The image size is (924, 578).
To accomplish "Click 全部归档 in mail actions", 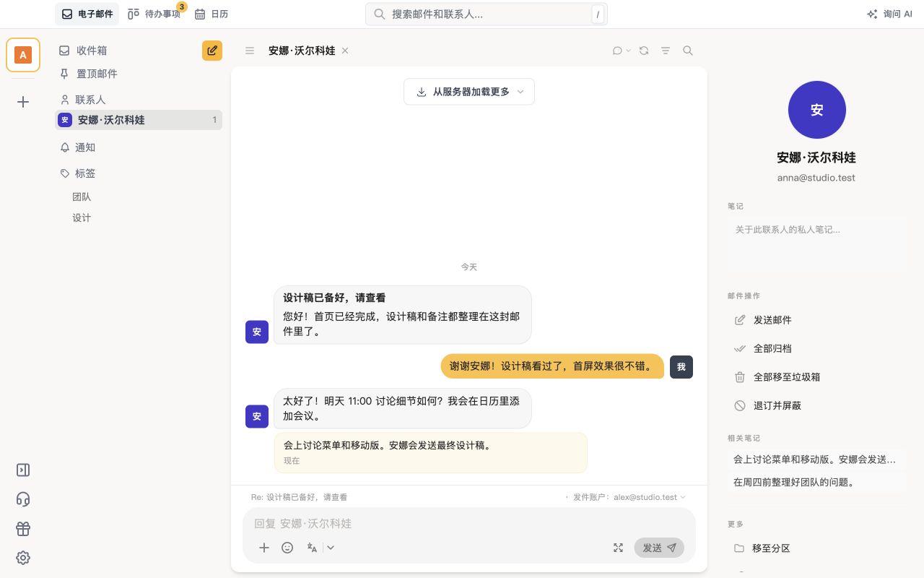I will coord(816,348).
